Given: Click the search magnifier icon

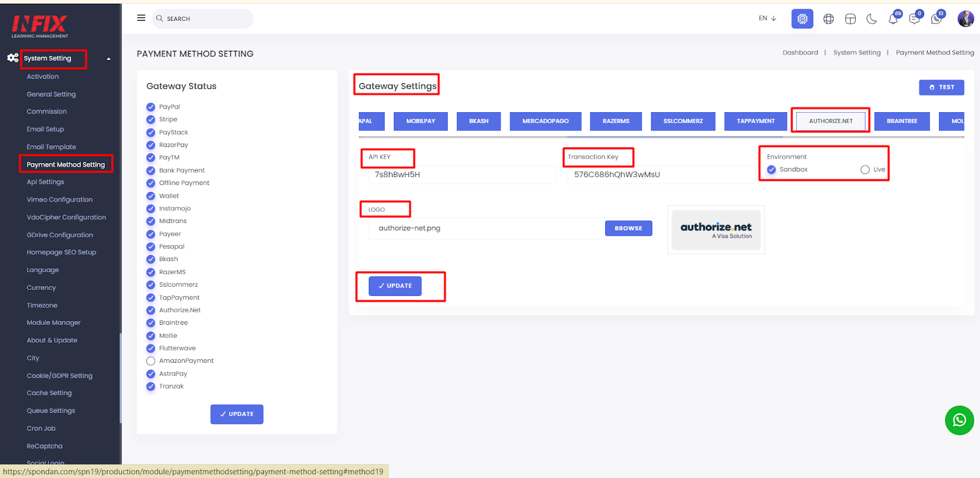Looking at the screenshot, I should (x=160, y=18).
